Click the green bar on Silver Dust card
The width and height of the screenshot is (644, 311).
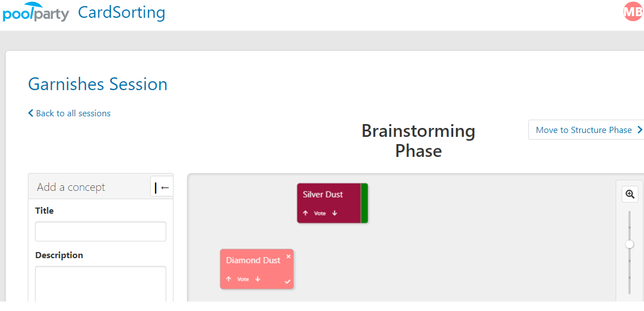click(x=364, y=204)
